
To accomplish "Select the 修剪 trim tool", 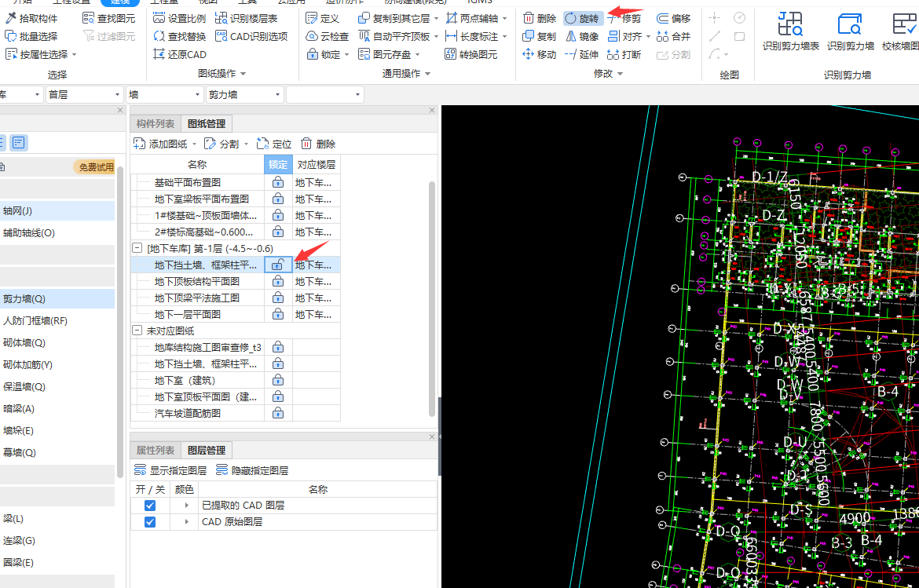I will [x=624, y=18].
